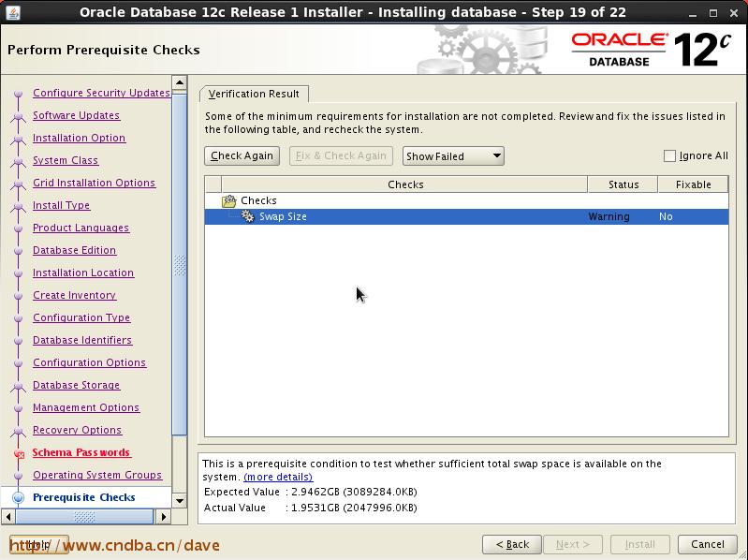
Task: Open Installation Location step
Action: (83, 273)
